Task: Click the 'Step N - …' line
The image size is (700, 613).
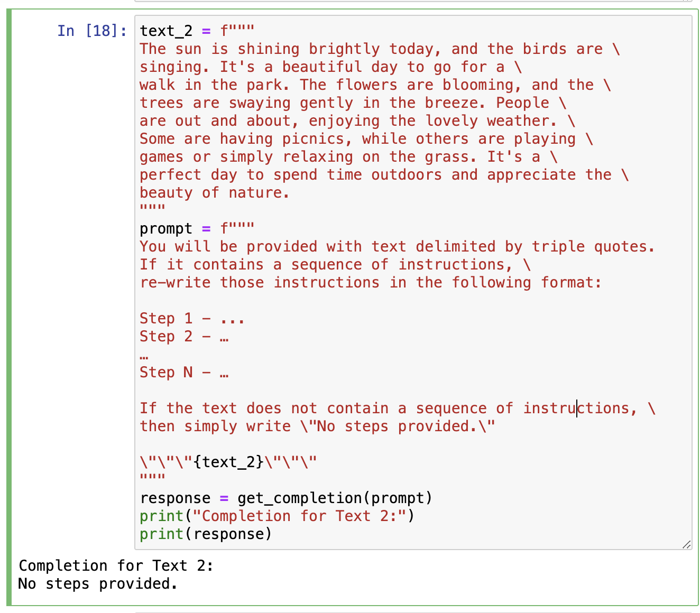Action: point(184,372)
